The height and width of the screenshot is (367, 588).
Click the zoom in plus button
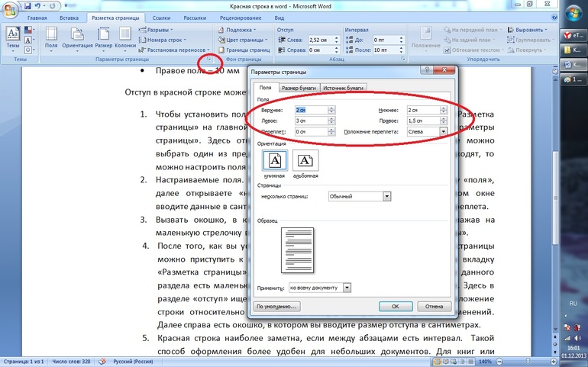click(x=555, y=362)
